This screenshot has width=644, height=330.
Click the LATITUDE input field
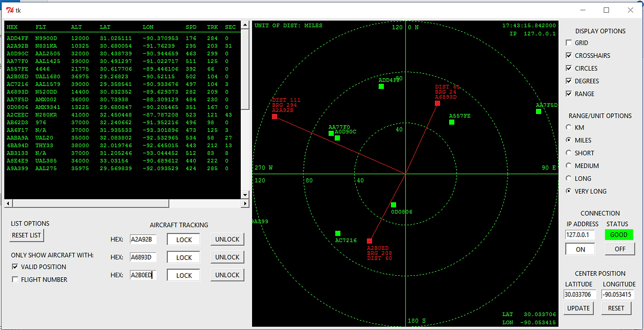(580, 294)
